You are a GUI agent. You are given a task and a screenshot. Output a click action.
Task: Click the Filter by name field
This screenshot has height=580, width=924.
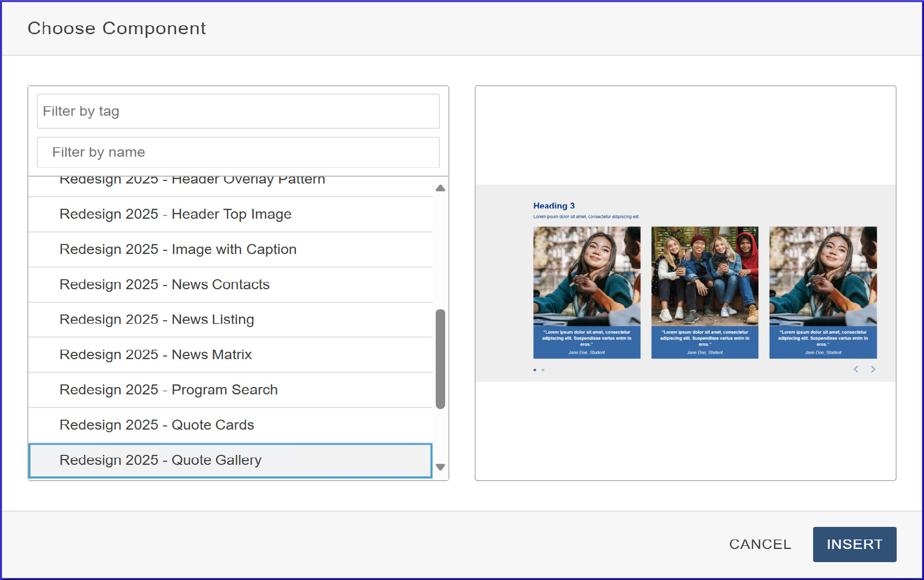(x=238, y=152)
